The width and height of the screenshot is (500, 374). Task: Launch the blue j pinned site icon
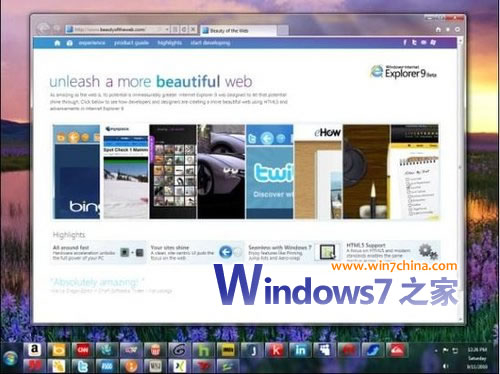252,350
